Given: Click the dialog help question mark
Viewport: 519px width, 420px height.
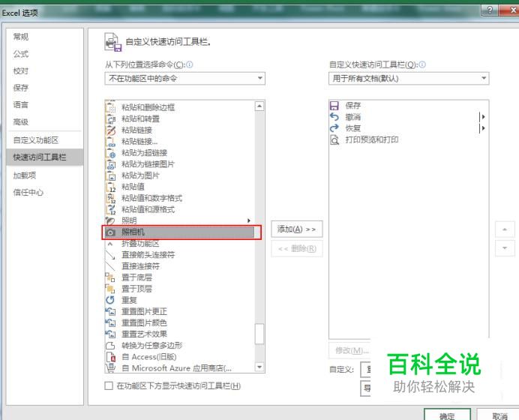Looking at the screenshot, I should pyautogui.click(x=490, y=10).
